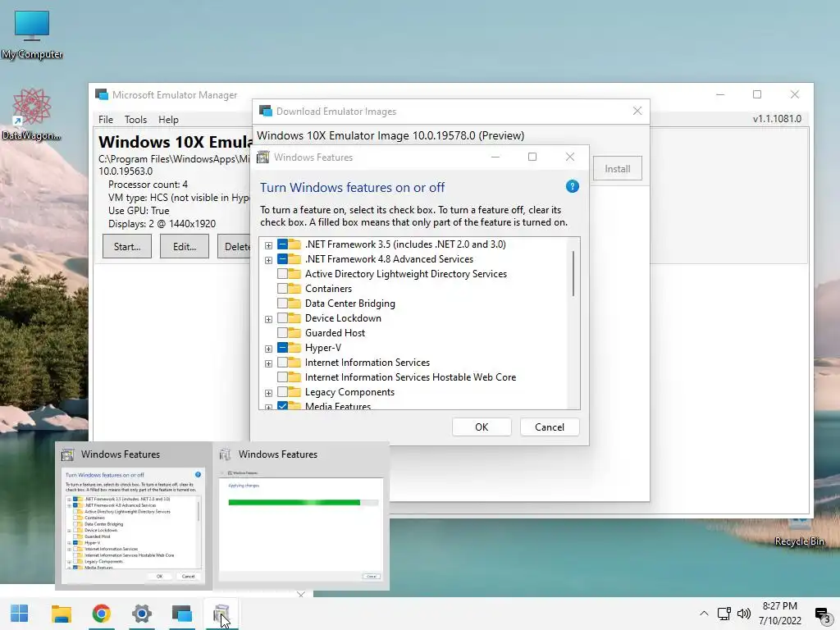840x630 pixels.
Task: Click the Windows Features taskbar icon
Action: point(221,614)
